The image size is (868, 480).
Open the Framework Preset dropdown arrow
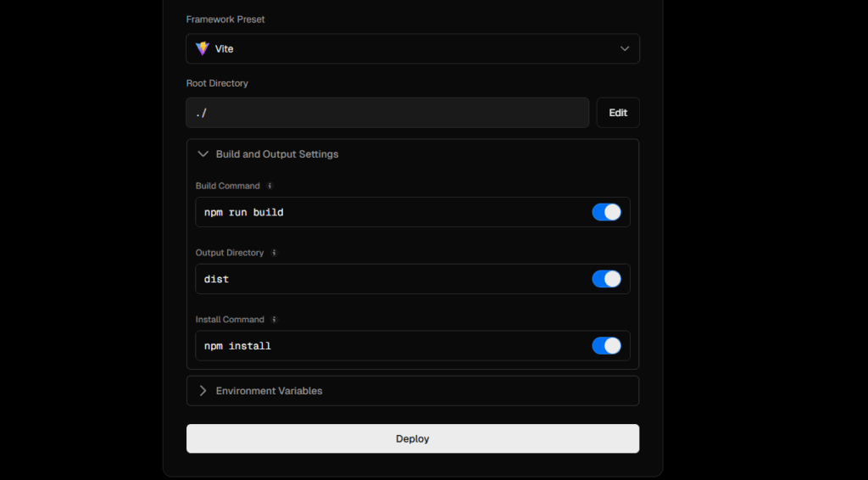625,48
